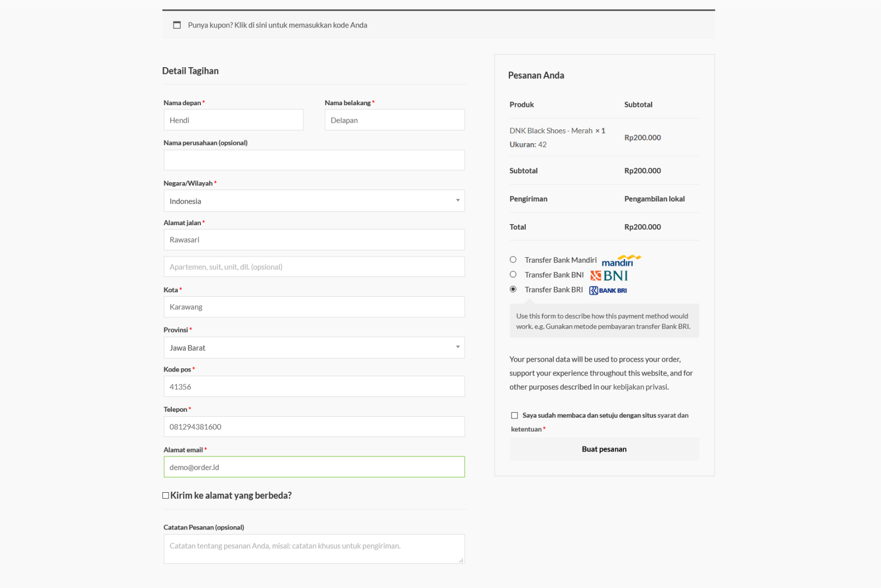Viewport: 881px width, 588px height.
Task: Expand the Provinsi dropdown showing Jawa Barat
Action: (314, 348)
